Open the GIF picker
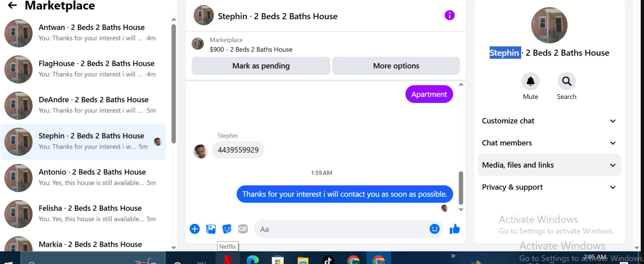 [x=243, y=229]
